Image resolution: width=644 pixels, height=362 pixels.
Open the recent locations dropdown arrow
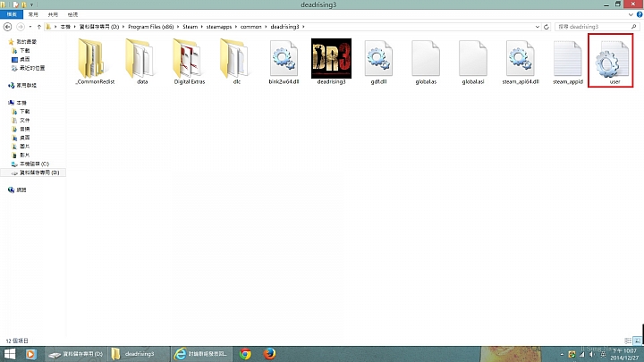tap(30, 27)
